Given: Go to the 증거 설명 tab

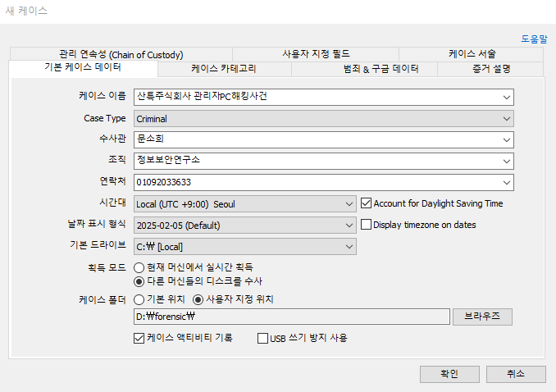Looking at the screenshot, I should click(490, 69).
